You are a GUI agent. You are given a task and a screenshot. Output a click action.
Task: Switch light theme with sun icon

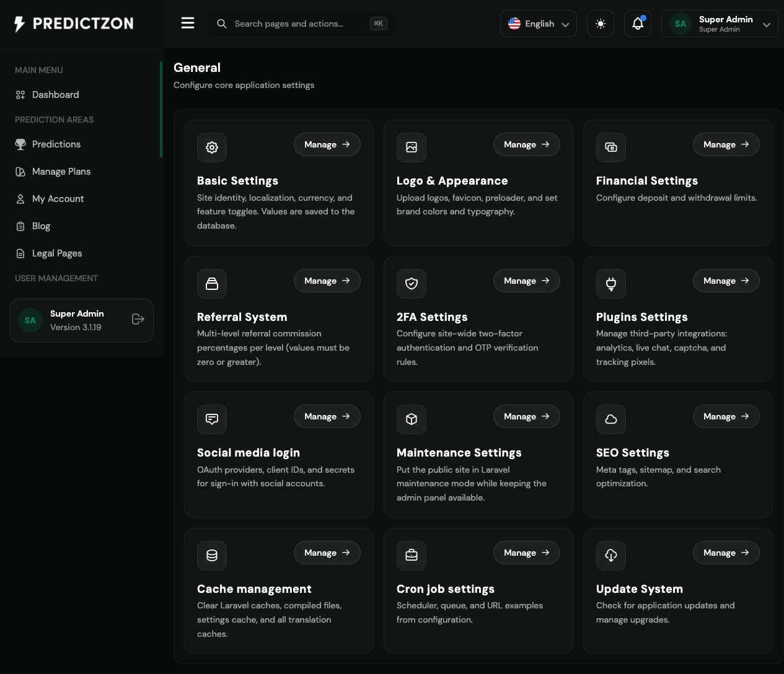point(601,24)
